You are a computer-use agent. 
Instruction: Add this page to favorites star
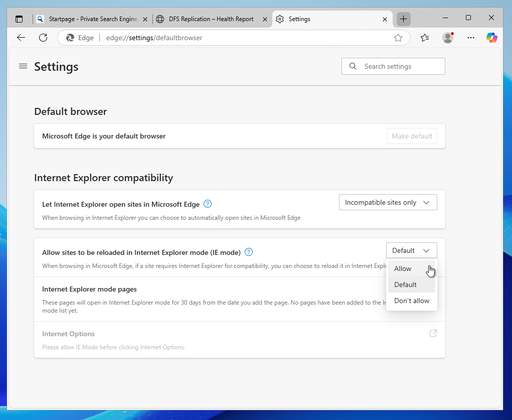coord(398,38)
